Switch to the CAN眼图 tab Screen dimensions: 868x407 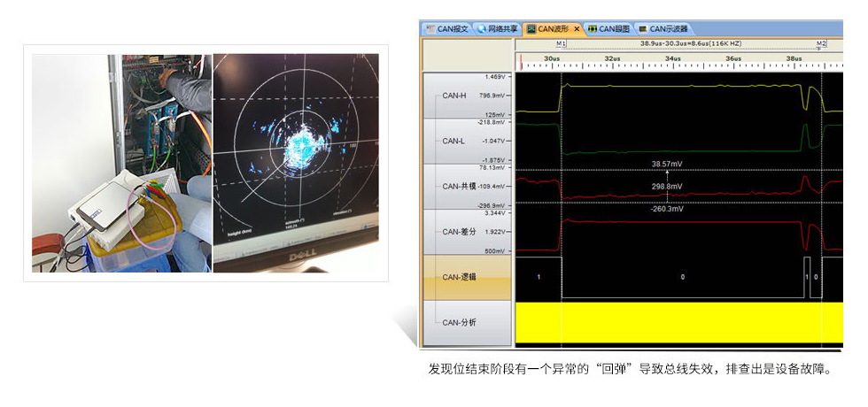coord(613,28)
